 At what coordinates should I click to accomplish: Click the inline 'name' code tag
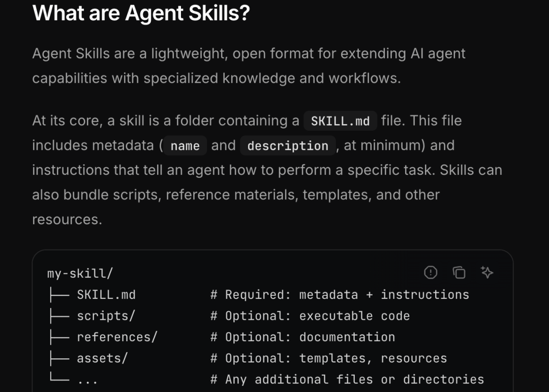(185, 145)
